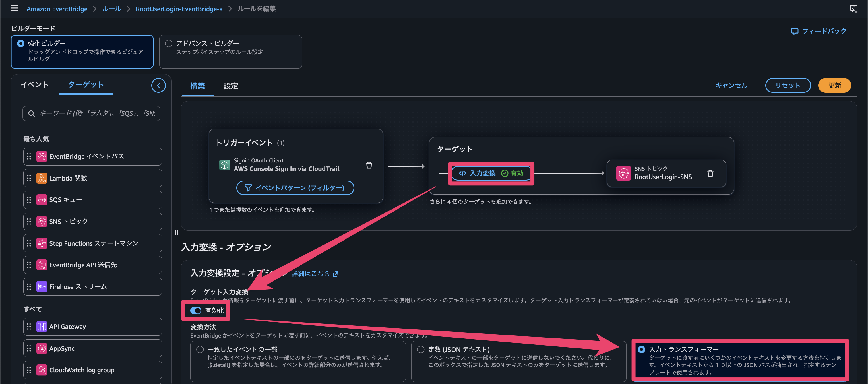The image size is (868, 384).
Task: Click the AppSync target icon
Action: (42, 348)
